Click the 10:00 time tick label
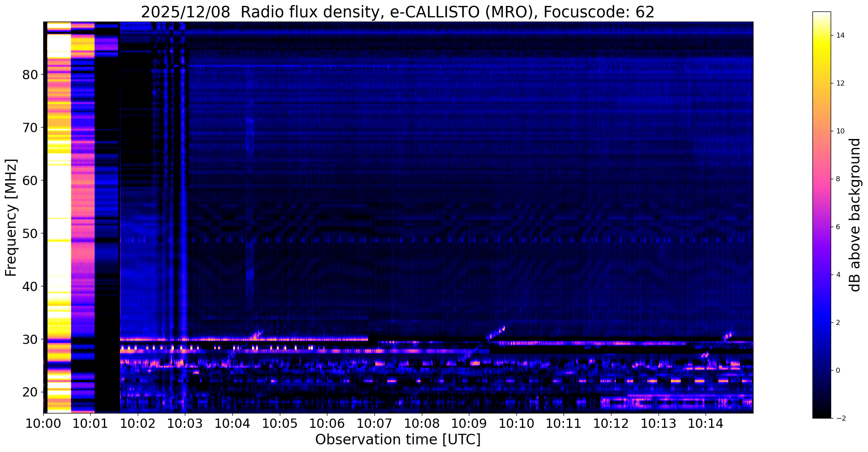The width and height of the screenshot is (868, 452). coord(44,423)
